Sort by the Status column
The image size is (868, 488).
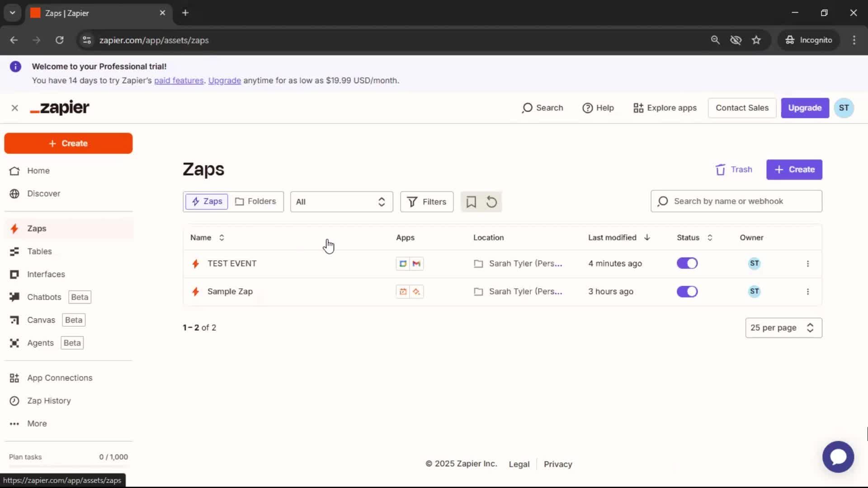coord(694,238)
